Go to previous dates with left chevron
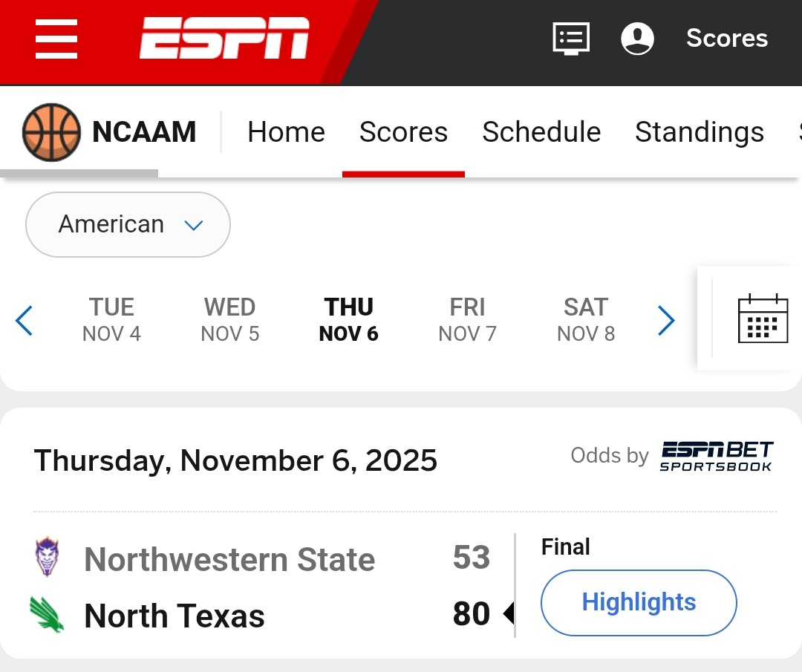The height and width of the screenshot is (672, 802). click(25, 321)
